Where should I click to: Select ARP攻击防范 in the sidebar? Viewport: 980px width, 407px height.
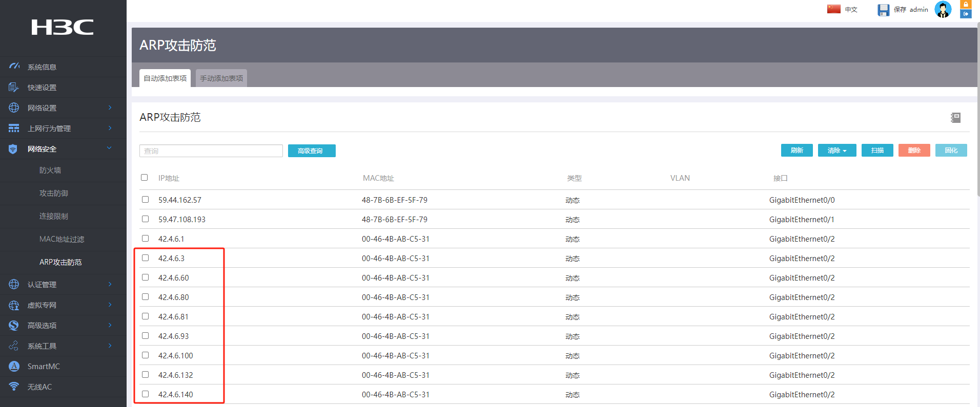(x=60, y=262)
